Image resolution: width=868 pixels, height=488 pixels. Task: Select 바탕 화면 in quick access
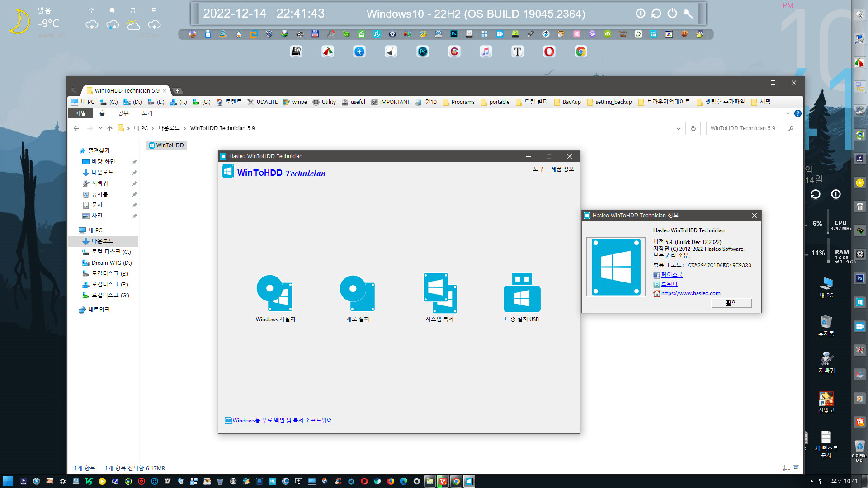[104, 161]
